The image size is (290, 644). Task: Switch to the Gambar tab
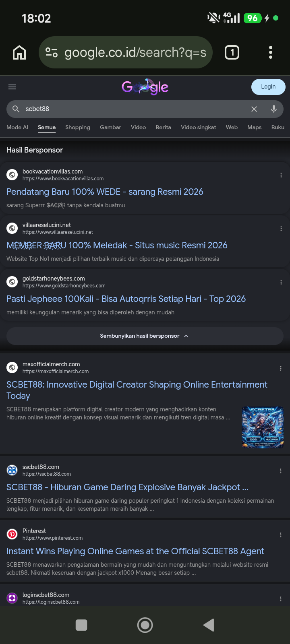(110, 127)
